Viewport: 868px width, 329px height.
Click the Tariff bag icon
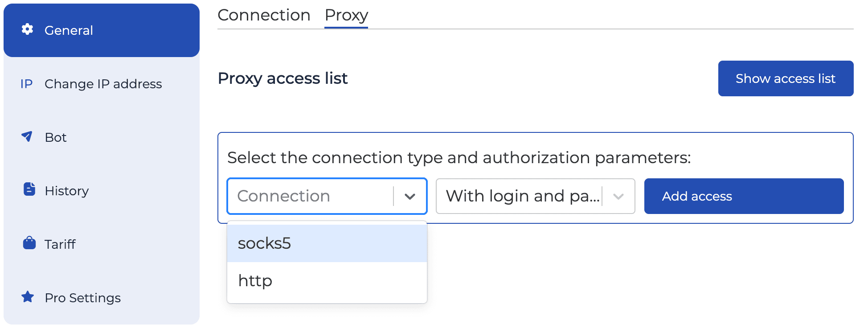(x=29, y=243)
